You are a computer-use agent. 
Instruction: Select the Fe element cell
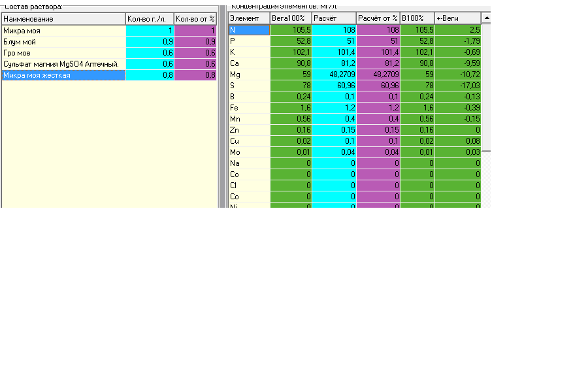click(x=249, y=108)
